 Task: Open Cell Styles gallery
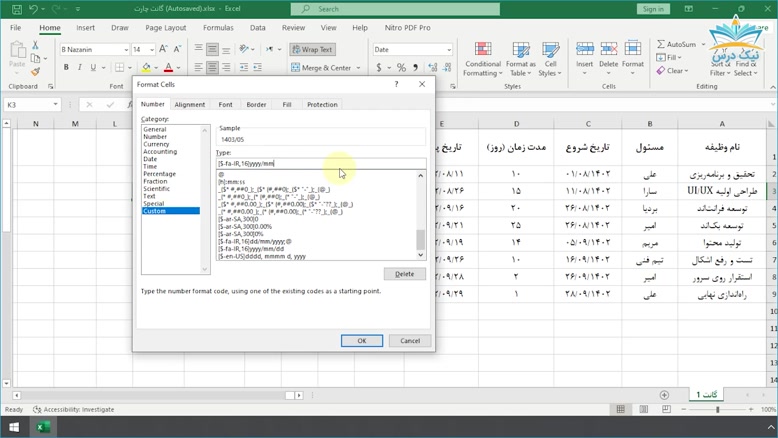coord(550,60)
